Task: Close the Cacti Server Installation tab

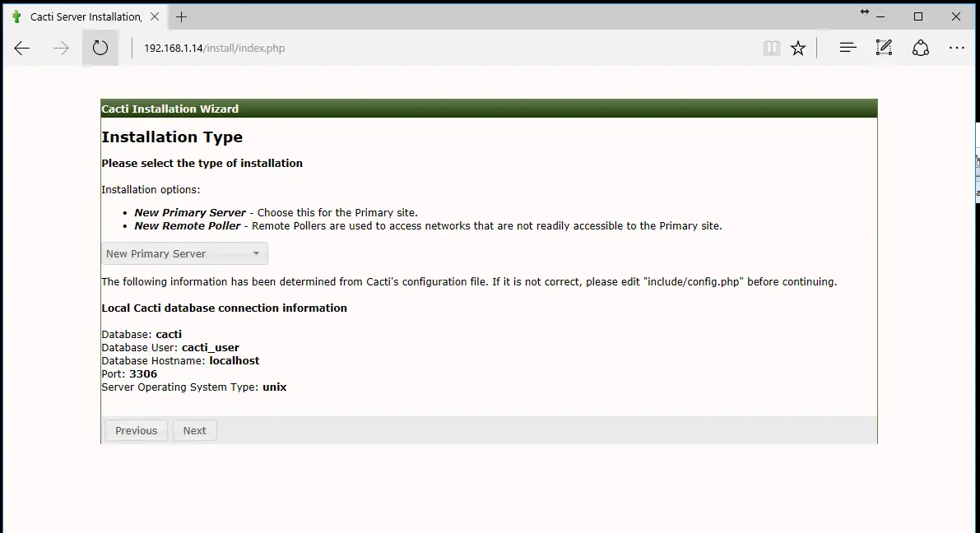Action: click(x=155, y=17)
